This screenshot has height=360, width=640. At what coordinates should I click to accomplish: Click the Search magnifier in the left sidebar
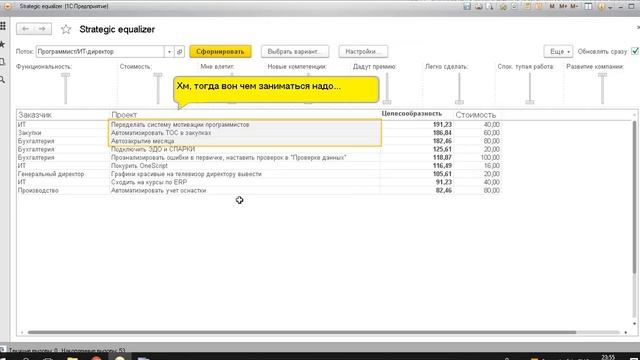pos(2,80)
